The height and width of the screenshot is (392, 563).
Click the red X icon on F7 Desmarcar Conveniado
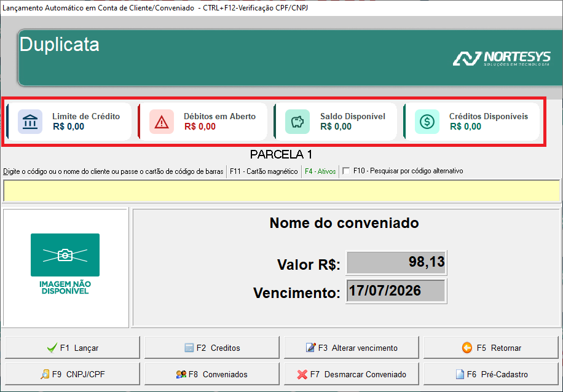(x=302, y=374)
